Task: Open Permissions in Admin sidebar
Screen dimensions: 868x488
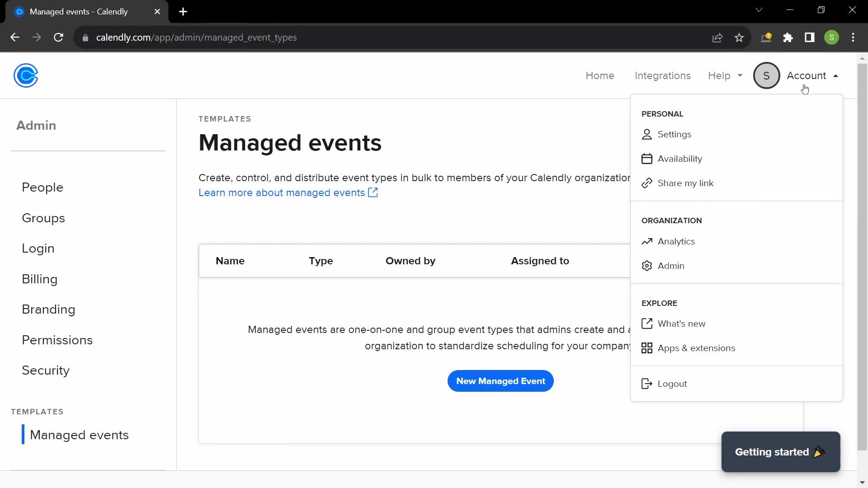Action: [57, 340]
